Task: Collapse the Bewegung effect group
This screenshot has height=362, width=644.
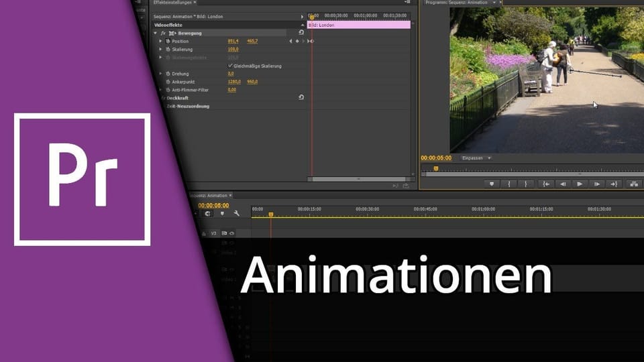Action: pos(155,33)
